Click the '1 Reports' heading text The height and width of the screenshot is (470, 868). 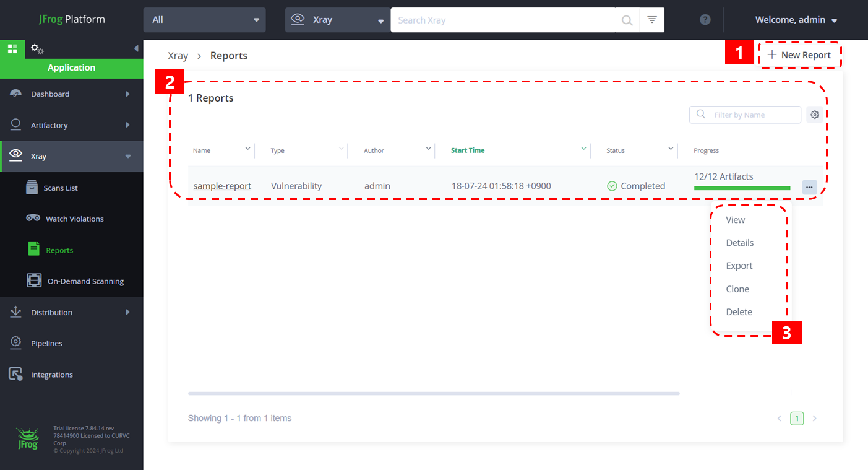click(211, 98)
